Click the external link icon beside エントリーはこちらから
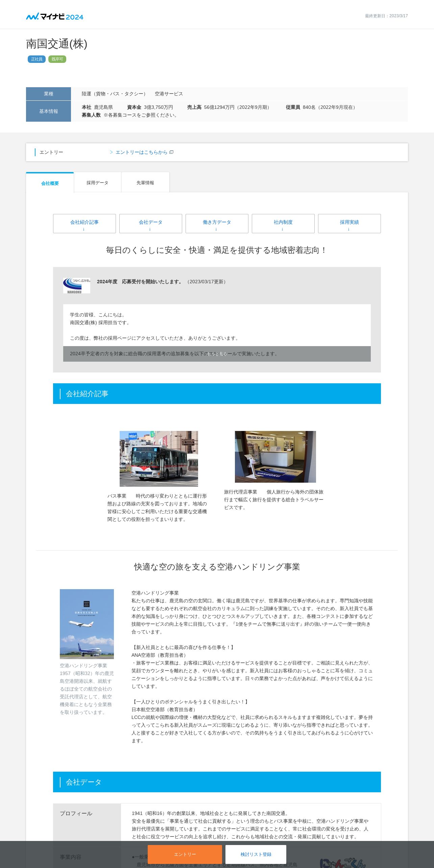 coord(171,152)
